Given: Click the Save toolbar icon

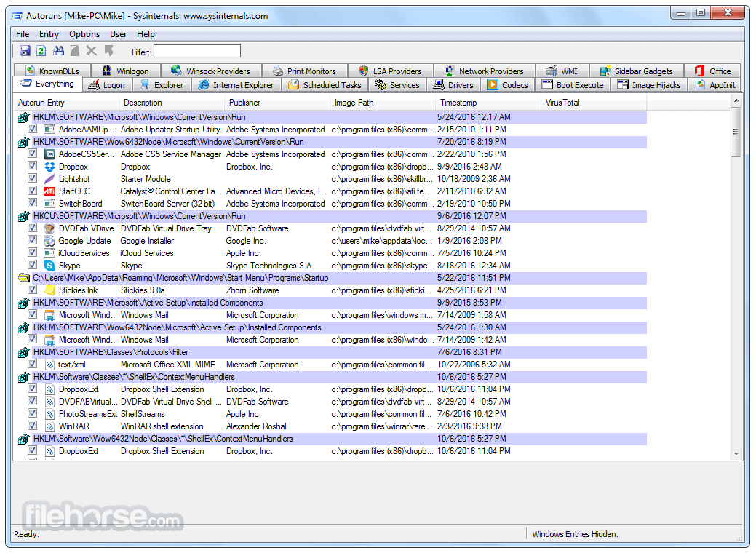Looking at the screenshot, I should click(x=25, y=51).
